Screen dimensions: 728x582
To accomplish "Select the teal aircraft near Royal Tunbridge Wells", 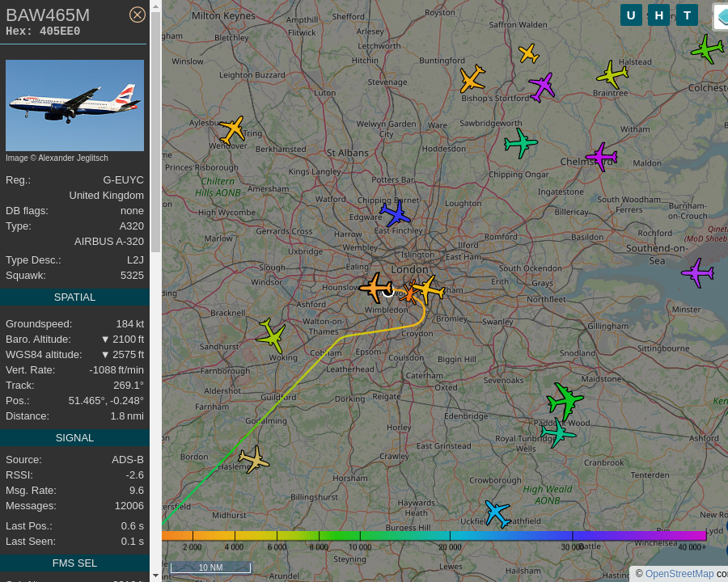I will click(x=558, y=432).
